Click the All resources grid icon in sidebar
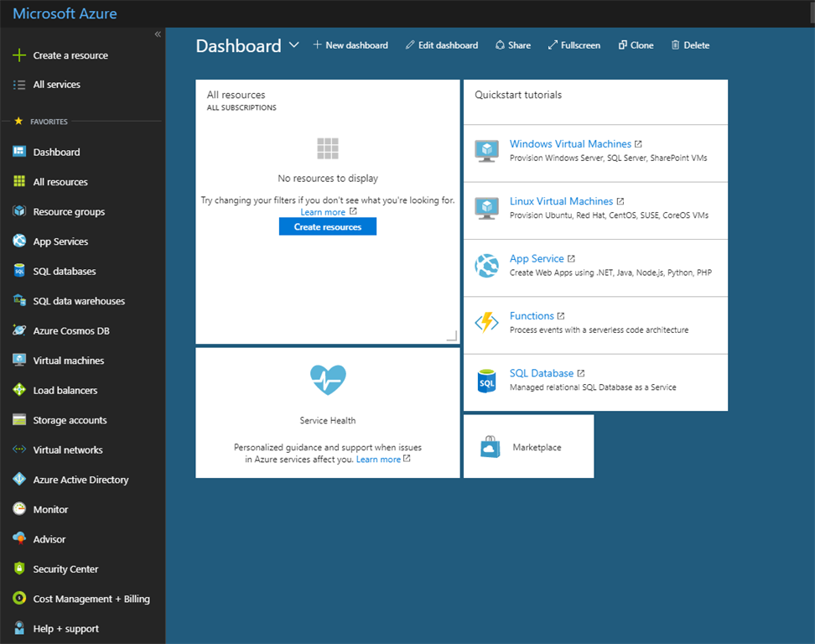 pos(19,181)
